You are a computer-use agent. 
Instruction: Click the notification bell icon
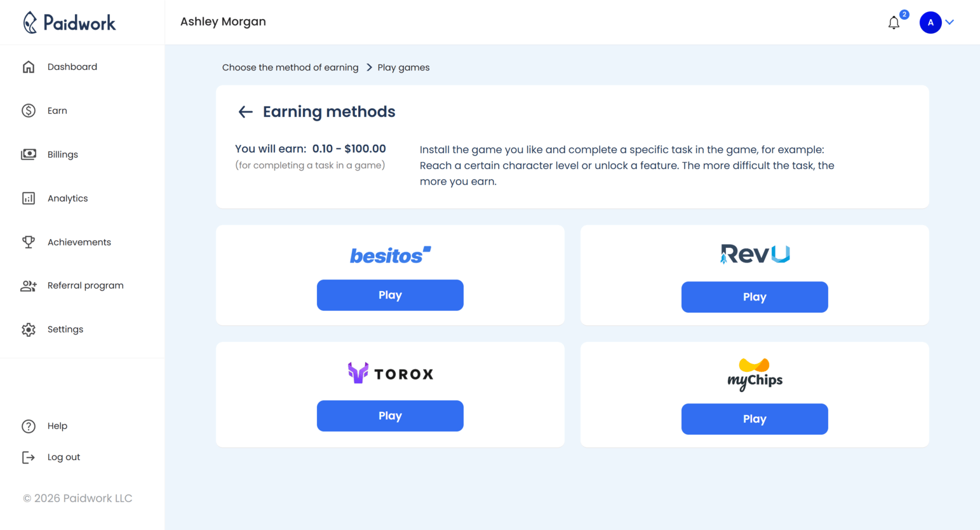(894, 22)
